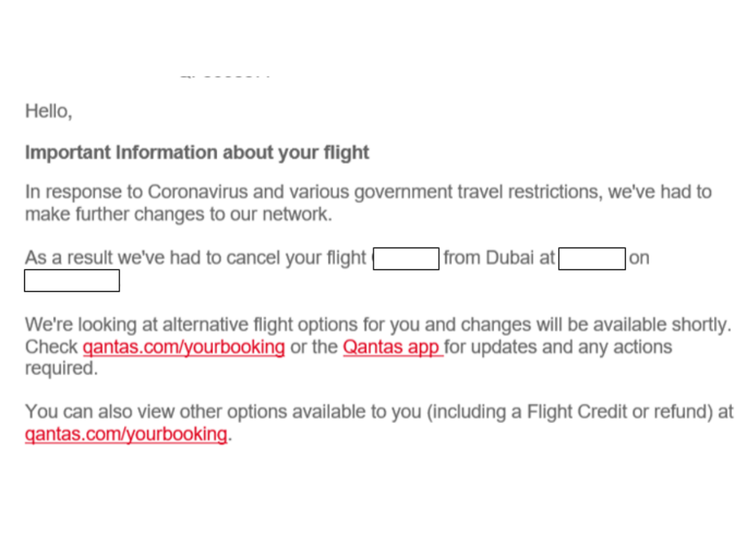This screenshot has height=560, width=747.
Task: Click the word "required." under the links
Action: coord(61,368)
